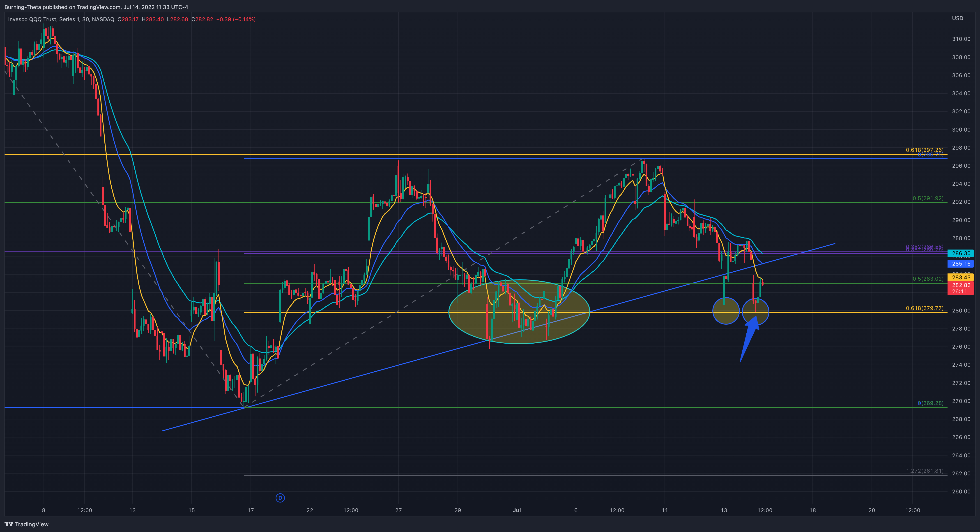The image size is (980, 532).
Task: Click the 274.00 price axis label
Action: (961, 365)
